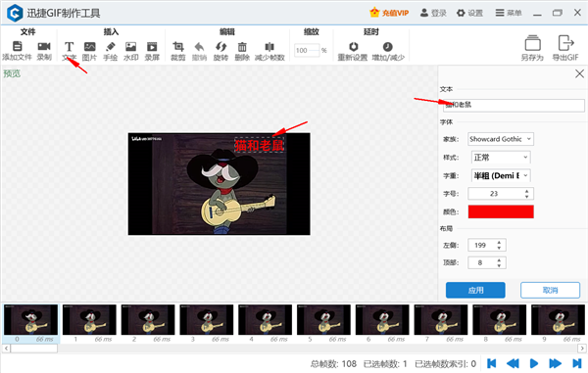The height and width of the screenshot is (373, 588).
Task: Close the text properties panel
Action: [579, 73]
